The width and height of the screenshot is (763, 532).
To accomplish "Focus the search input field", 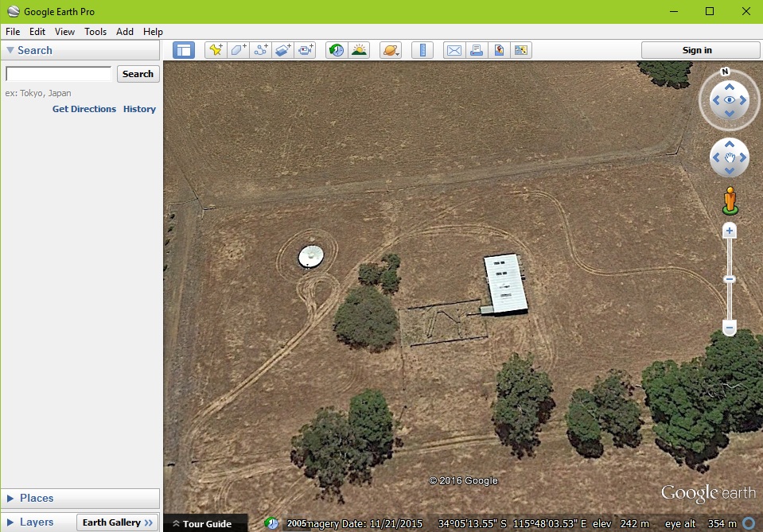I will click(x=58, y=74).
